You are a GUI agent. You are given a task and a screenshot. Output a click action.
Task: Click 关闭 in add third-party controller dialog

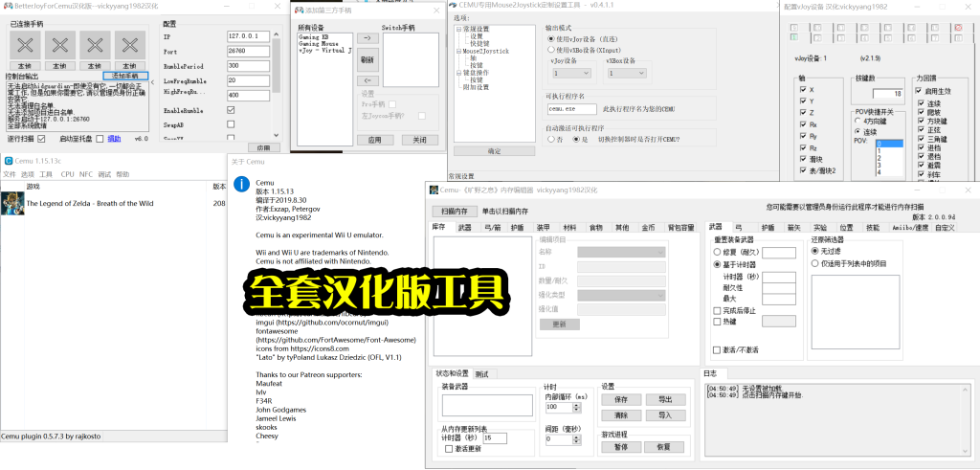[420, 140]
